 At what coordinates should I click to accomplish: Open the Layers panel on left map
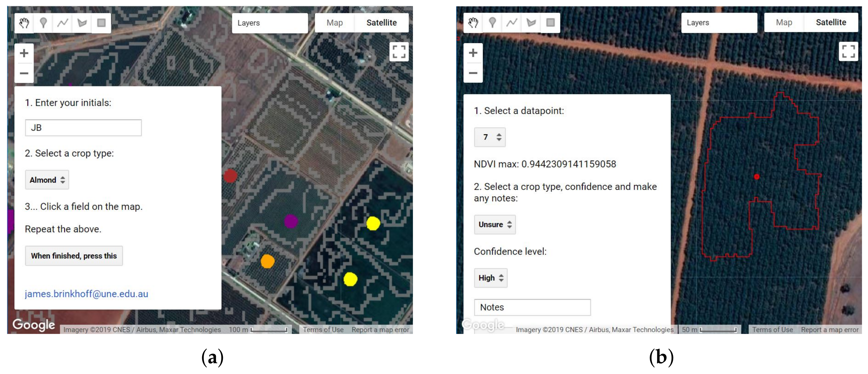pos(269,23)
